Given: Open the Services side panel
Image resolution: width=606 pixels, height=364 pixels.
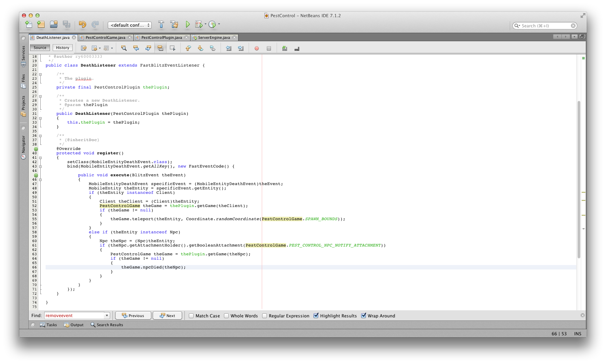Looking at the screenshot, I should [x=23, y=56].
